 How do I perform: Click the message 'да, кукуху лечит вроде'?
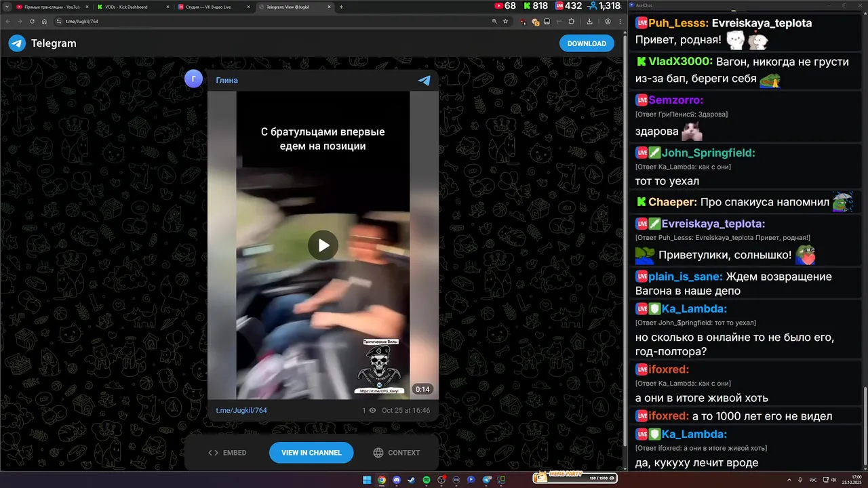696,463
